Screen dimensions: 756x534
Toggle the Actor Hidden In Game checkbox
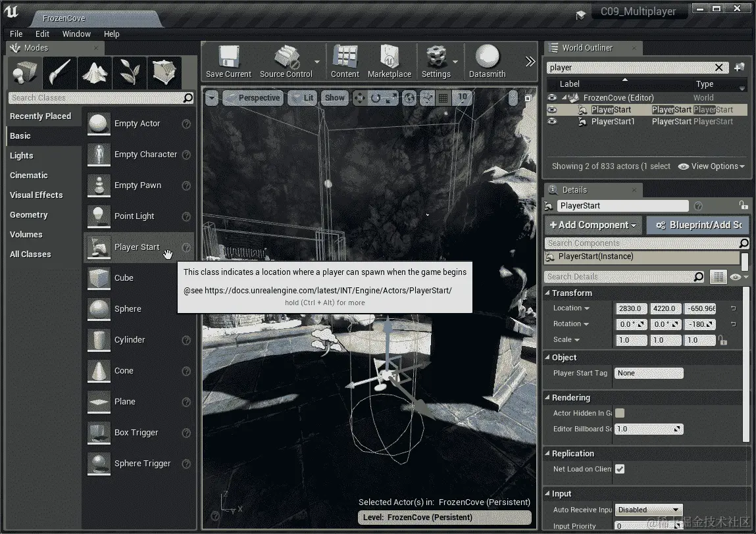click(620, 413)
